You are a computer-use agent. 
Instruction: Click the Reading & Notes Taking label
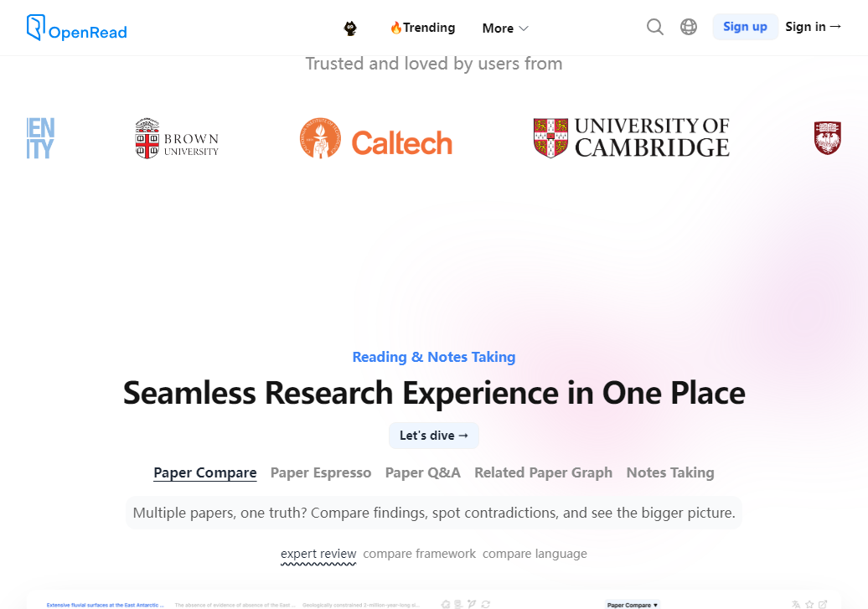(434, 357)
